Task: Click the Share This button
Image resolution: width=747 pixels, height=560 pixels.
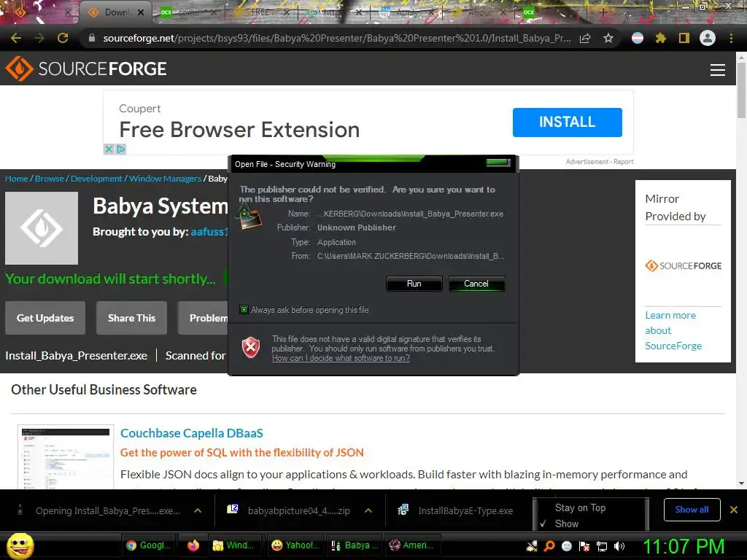Action: click(x=131, y=318)
